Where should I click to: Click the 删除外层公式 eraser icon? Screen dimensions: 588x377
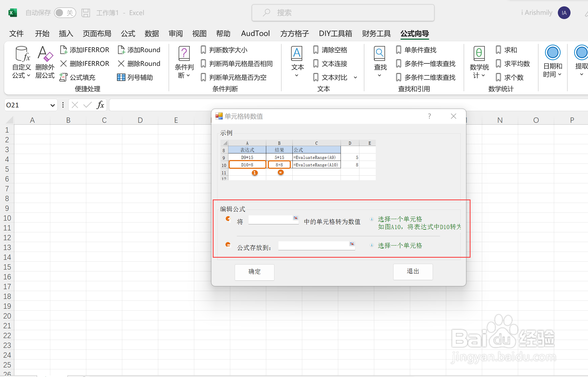45,62
